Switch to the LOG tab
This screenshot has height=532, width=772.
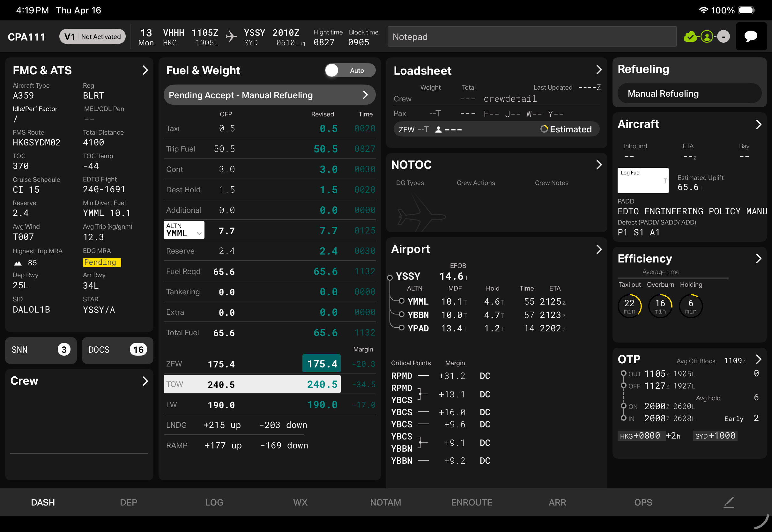coord(214,502)
